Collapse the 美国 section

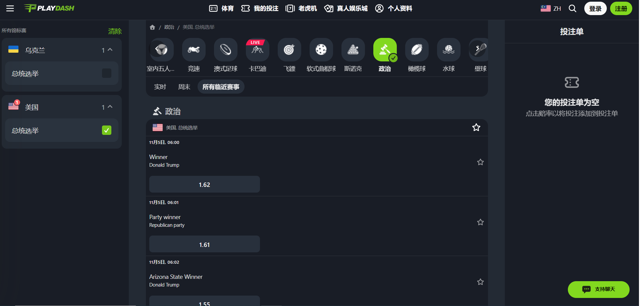point(110,107)
